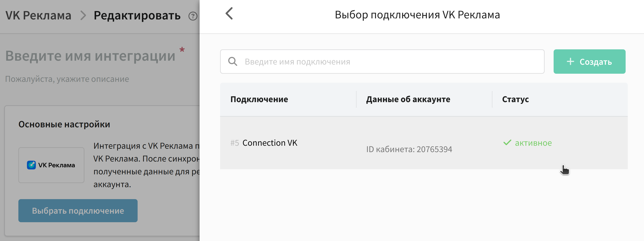Click the Данные об аккаунте column header
Image resolution: width=644 pixels, height=241 pixels.
point(408,99)
